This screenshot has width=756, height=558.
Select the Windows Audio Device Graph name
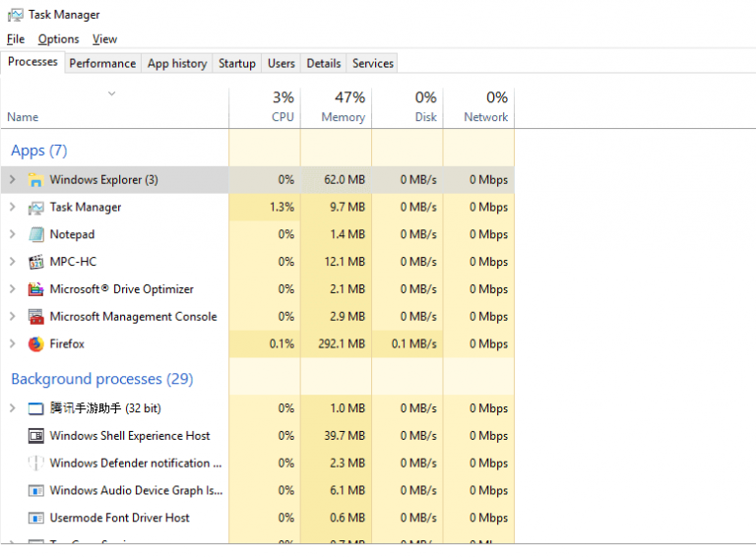pyautogui.click(x=136, y=490)
